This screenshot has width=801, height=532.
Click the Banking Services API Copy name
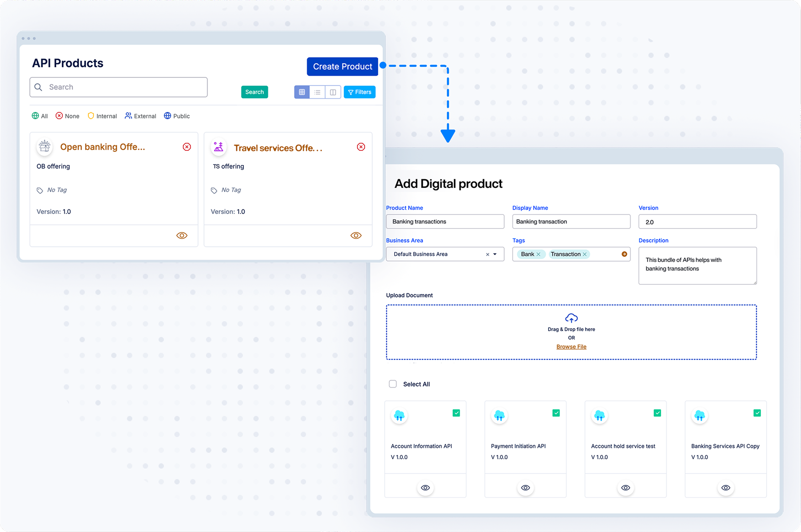[725, 446]
